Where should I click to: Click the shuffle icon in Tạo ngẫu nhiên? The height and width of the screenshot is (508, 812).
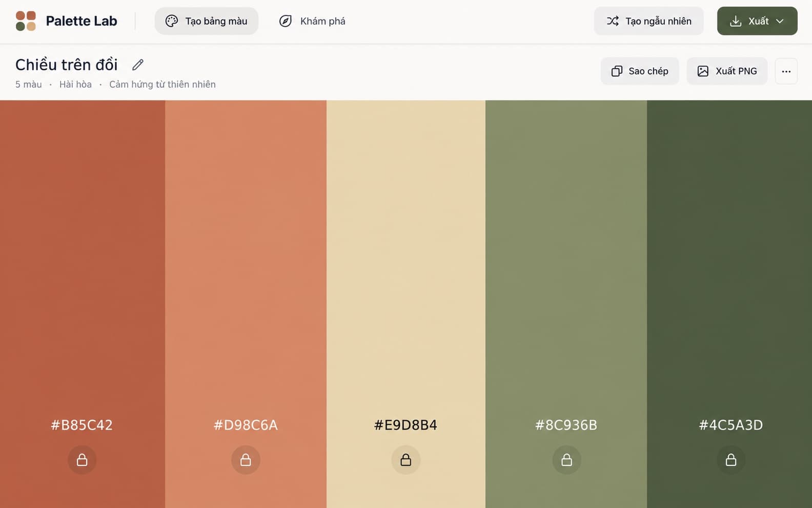(613, 21)
